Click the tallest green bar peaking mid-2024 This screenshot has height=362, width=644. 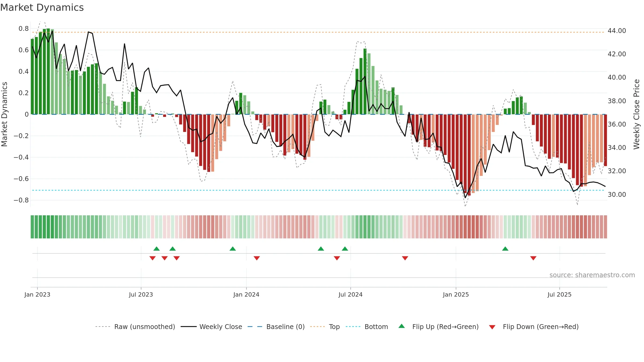click(365, 81)
